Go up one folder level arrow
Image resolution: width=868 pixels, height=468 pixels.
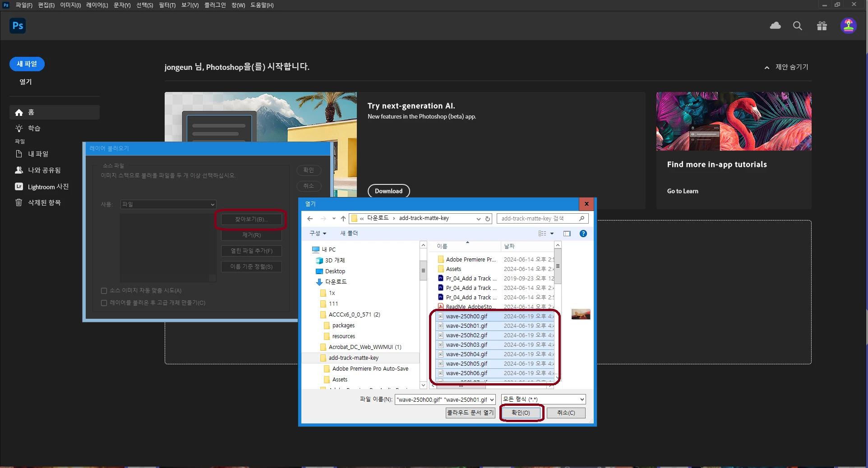coord(343,219)
